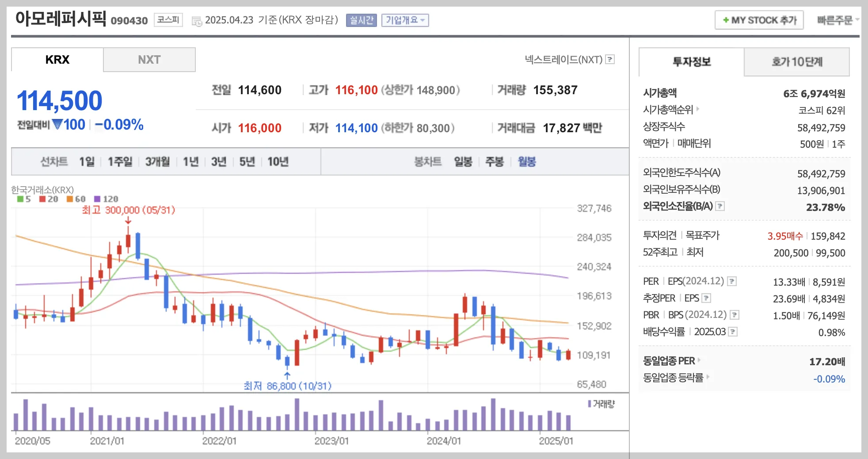Click the red 20-day moving average swatch
This screenshot has height=459, width=868.
coord(42,199)
